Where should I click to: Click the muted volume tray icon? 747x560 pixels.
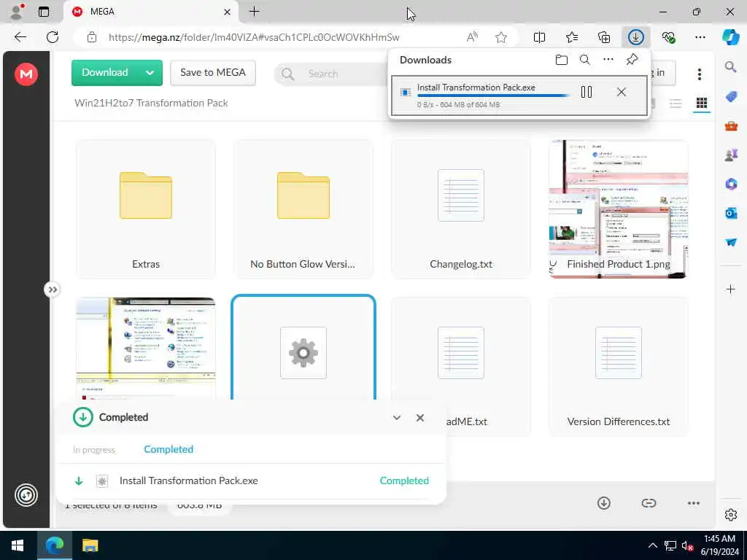687,545
